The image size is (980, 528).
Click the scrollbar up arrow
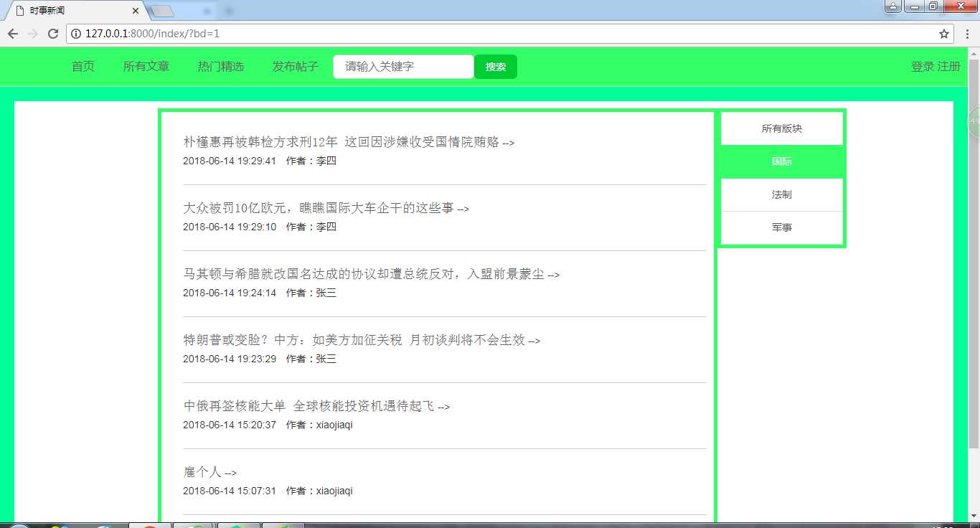pyautogui.click(x=974, y=52)
